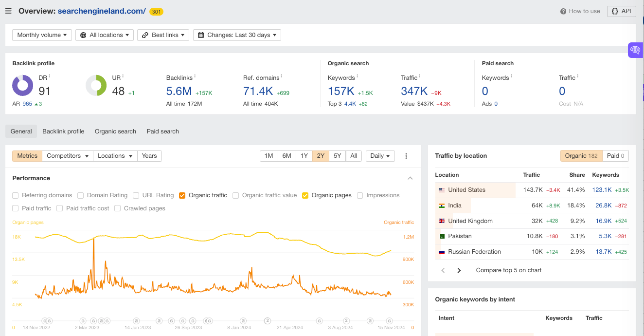Viewport: 644px width, 336px height.
Task: Open the Best links dropdown
Action: click(163, 35)
